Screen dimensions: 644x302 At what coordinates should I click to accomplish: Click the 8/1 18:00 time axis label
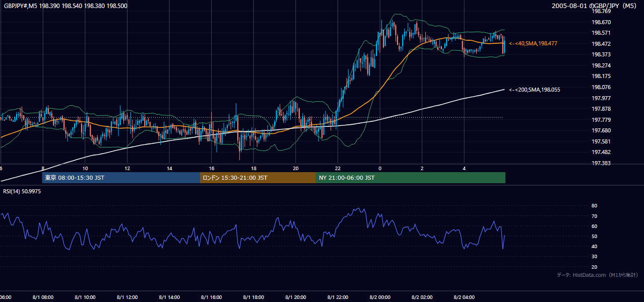pos(253,297)
